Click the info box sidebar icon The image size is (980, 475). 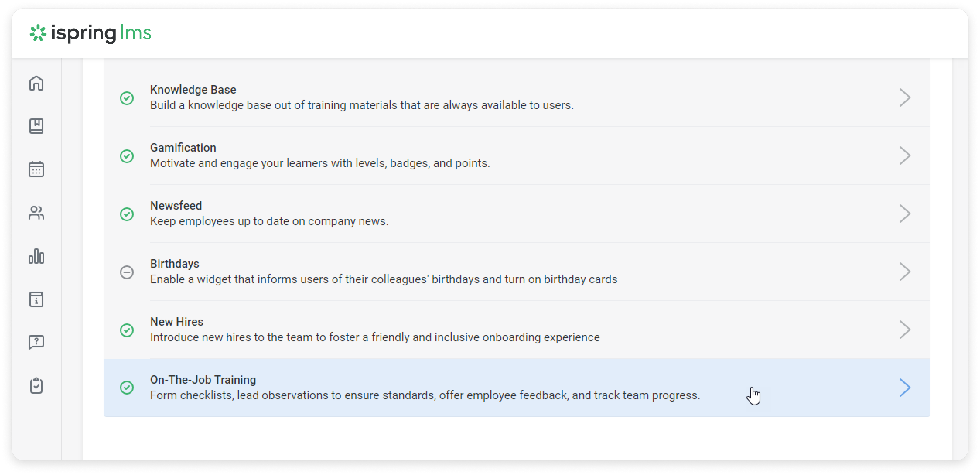pos(36,299)
